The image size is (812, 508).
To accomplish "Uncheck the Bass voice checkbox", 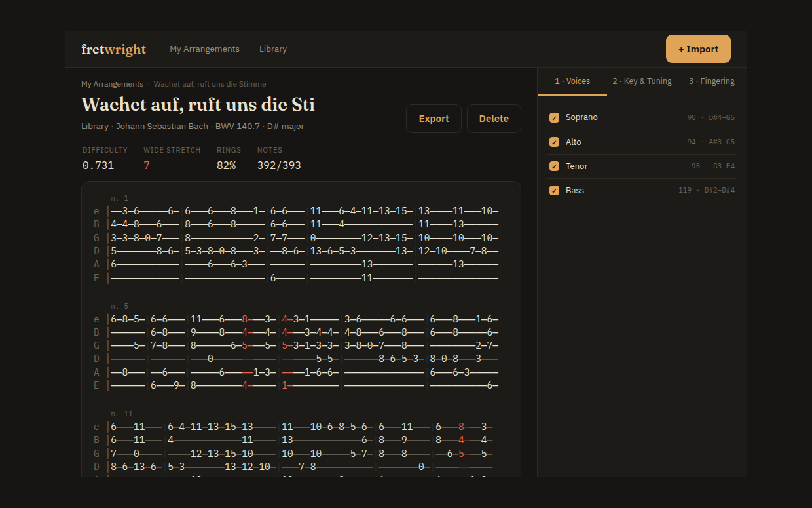I will point(554,191).
